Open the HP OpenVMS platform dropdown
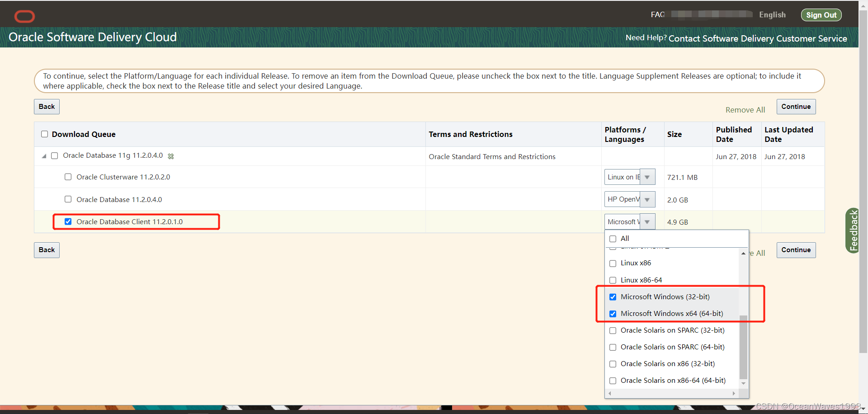 [647, 199]
